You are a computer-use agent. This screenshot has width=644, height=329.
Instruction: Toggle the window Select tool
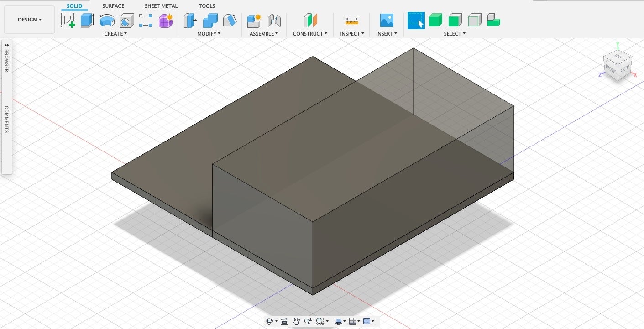[x=416, y=21]
